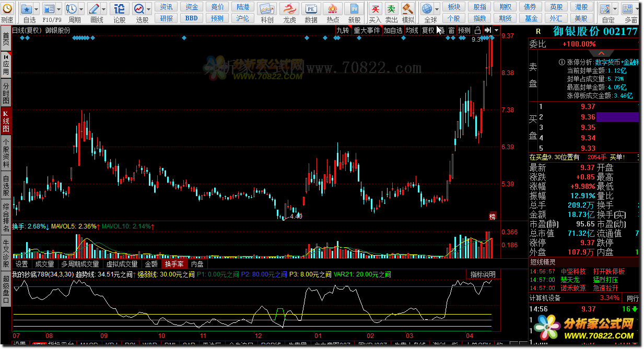The image size is (644, 349).
Task: Toggle the chart lock padlock icon
Action: click(x=477, y=30)
